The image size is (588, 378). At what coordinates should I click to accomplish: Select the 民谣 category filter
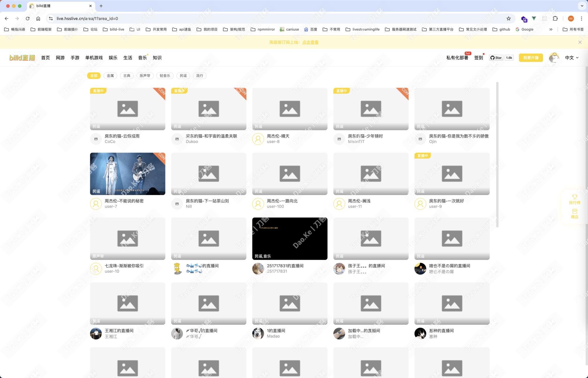pos(183,76)
